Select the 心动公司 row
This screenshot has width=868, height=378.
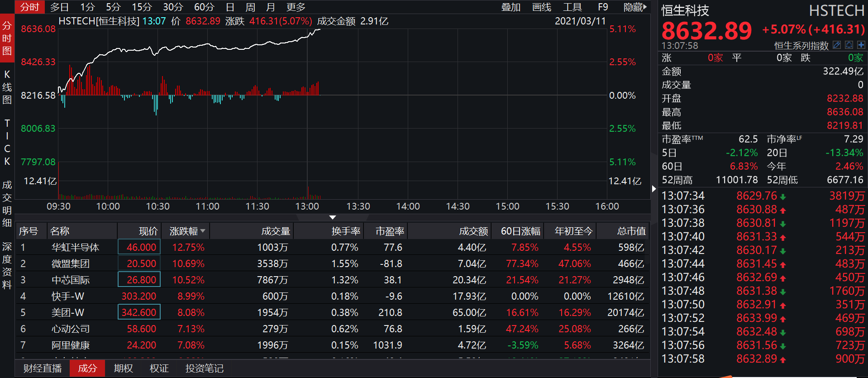(x=333, y=329)
